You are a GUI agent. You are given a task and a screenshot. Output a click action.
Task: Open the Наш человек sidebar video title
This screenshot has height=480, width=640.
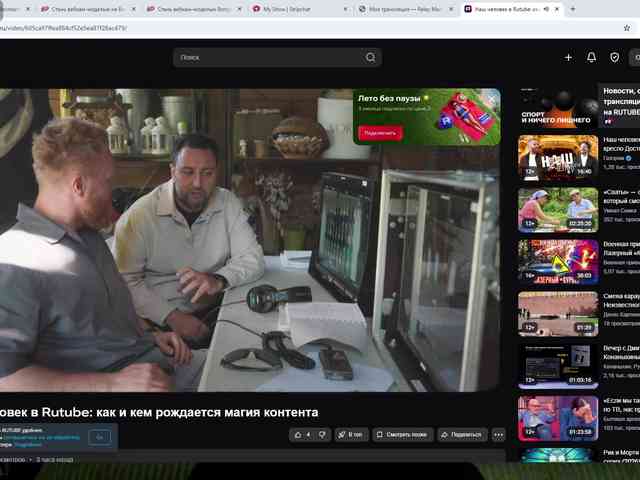tap(621, 144)
